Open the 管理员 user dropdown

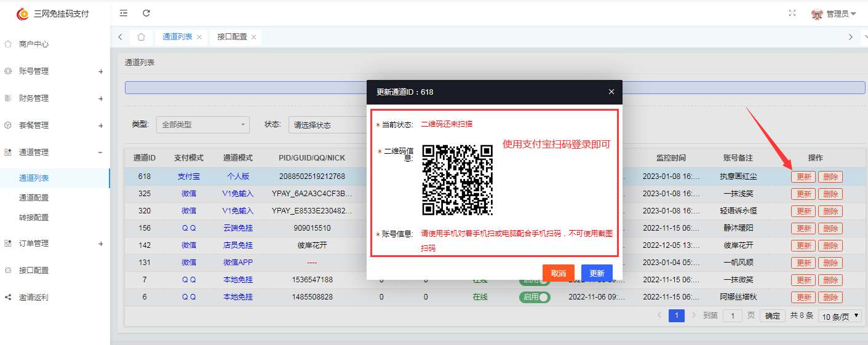click(834, 14)
